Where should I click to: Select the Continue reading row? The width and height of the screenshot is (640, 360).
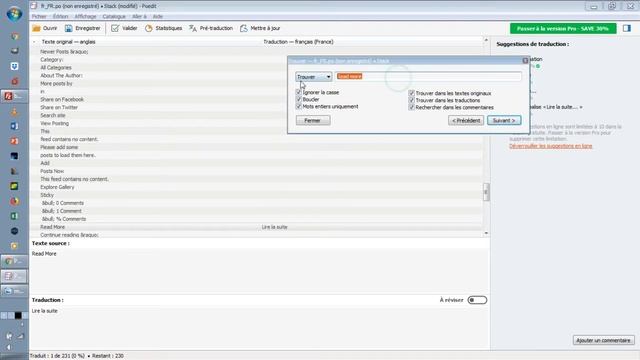[256, 235]
